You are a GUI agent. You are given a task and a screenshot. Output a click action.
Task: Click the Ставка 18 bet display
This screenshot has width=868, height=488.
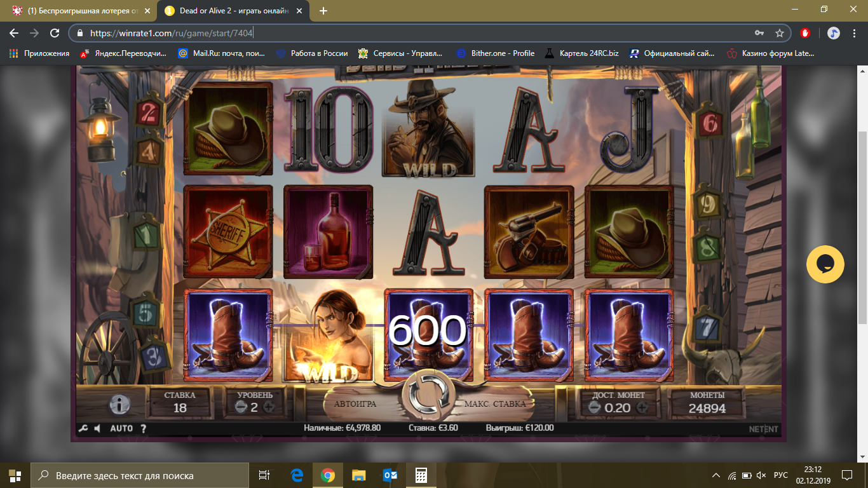tap(180, 402)
